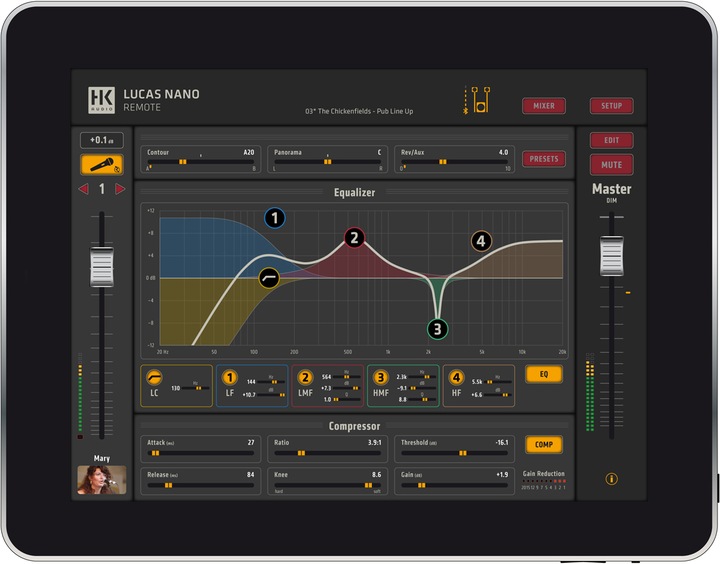
Task: Click the Bluetooth speaker connection icon
Action: pos(478,100)
